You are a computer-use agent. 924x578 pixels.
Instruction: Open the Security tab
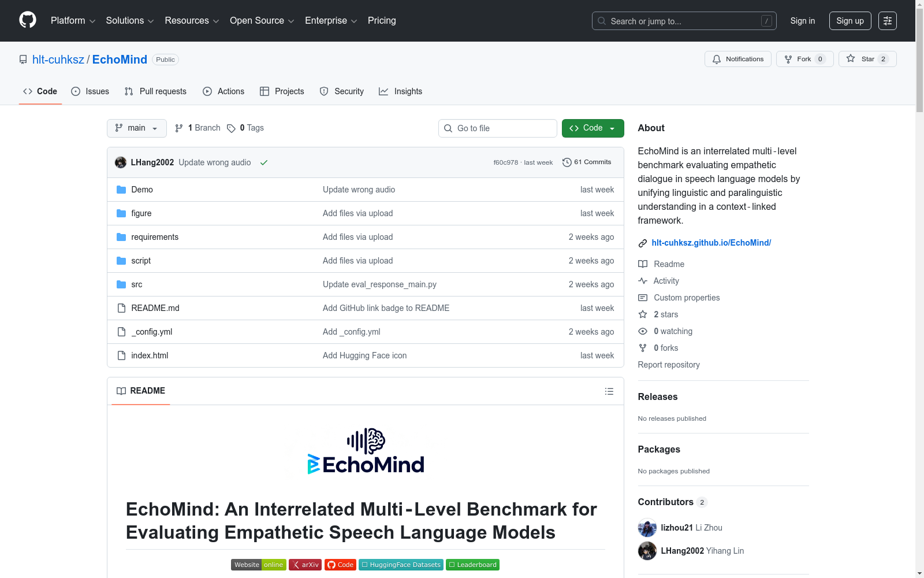click(x=342, y=91)
